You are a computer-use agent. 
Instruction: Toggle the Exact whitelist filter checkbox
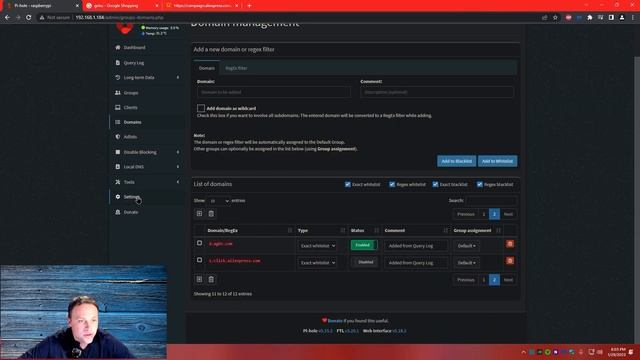pyautogui.click(x=348, y=184)
